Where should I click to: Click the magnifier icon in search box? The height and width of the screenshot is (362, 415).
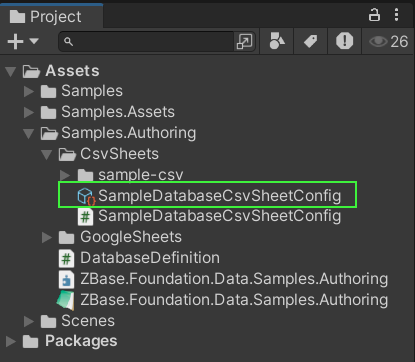pyautogui.click(x=68, y=42)
